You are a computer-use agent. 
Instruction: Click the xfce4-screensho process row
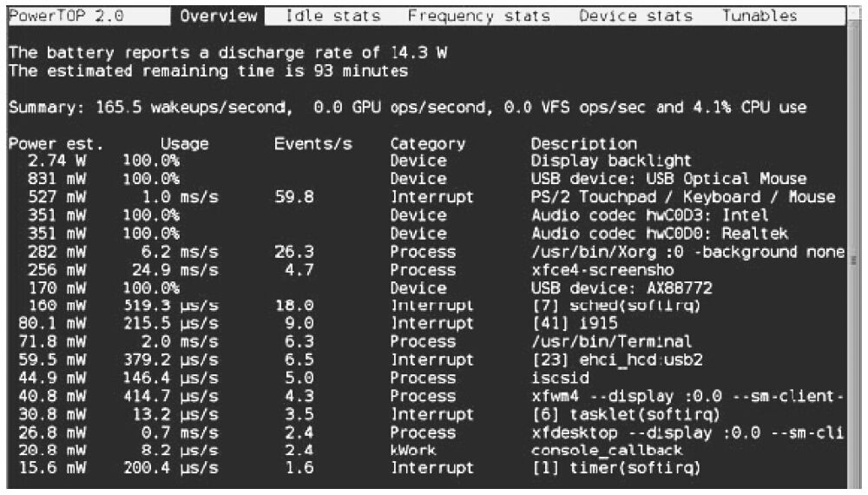pos(426,270)
